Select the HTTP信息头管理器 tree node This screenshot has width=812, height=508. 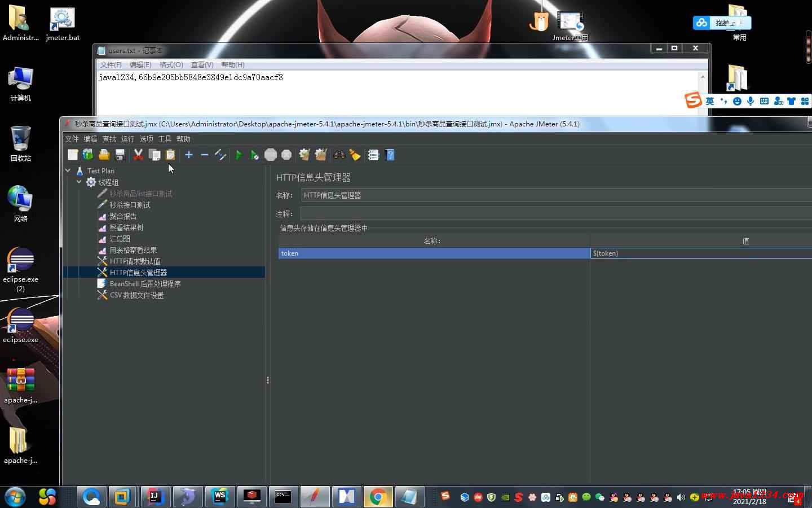(x=138, y=273)
